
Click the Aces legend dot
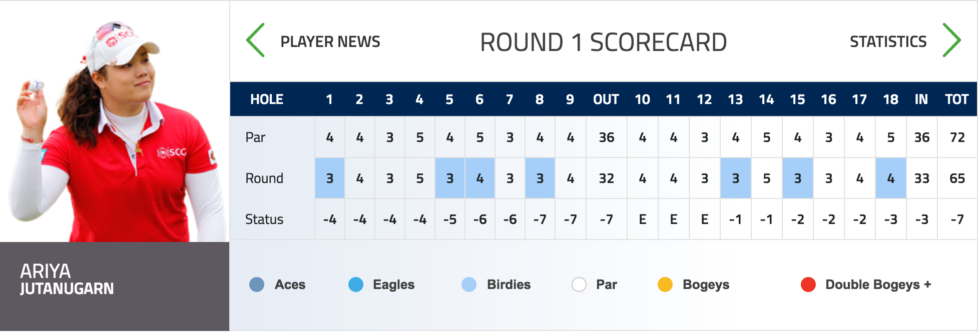257,284
